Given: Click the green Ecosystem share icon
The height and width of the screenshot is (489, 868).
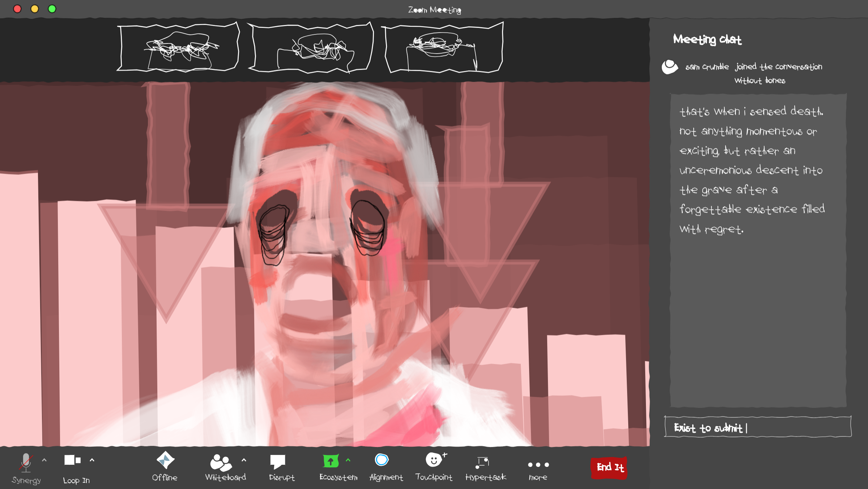Looking at the screenshot, I should point(331,461).
